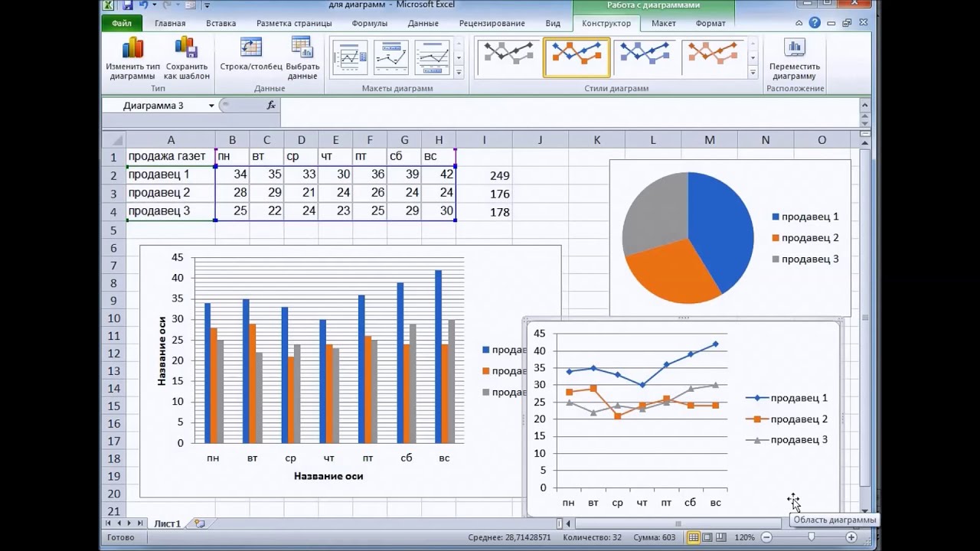Click zoom in plus button
This screenshot has height=551, width=980.
[851, 537]
